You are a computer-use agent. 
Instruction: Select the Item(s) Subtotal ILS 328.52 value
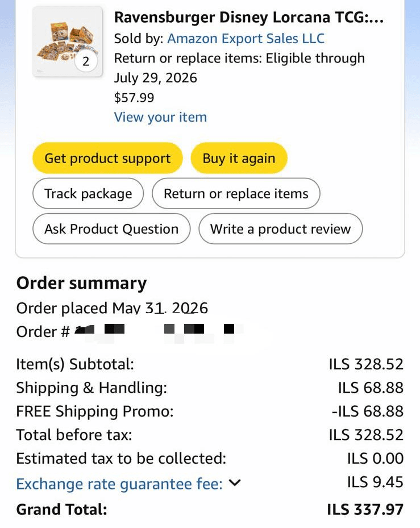366,364
